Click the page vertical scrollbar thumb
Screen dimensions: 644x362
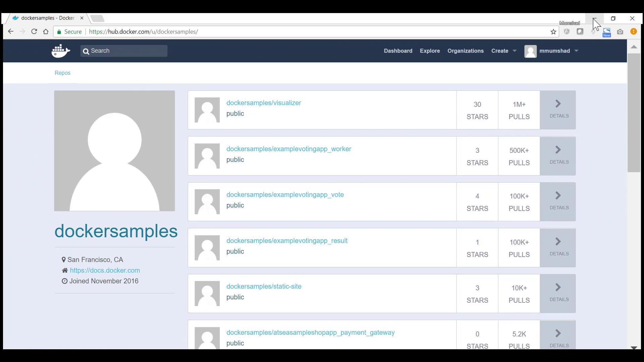pyautogui.click(x=634, y=112)
